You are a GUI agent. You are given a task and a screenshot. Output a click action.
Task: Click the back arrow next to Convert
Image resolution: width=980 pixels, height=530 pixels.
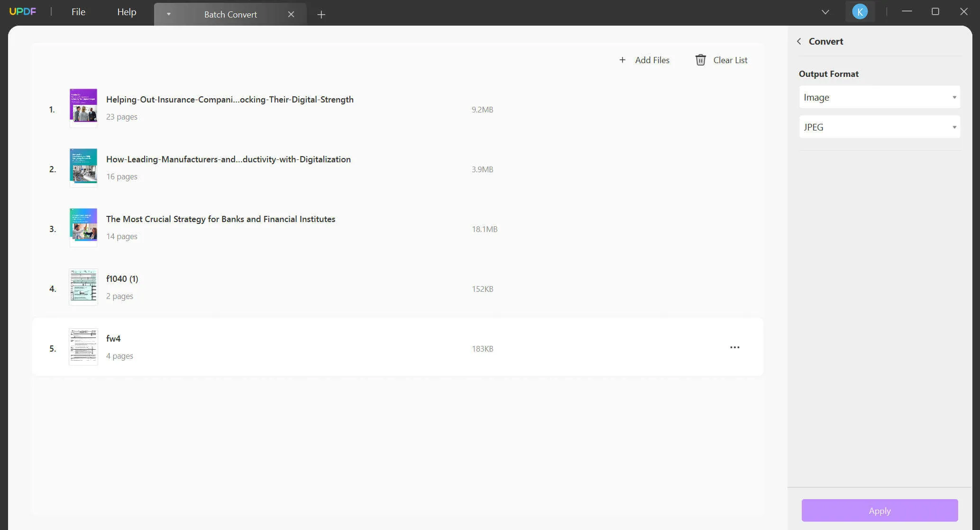(x=799, y=41)
